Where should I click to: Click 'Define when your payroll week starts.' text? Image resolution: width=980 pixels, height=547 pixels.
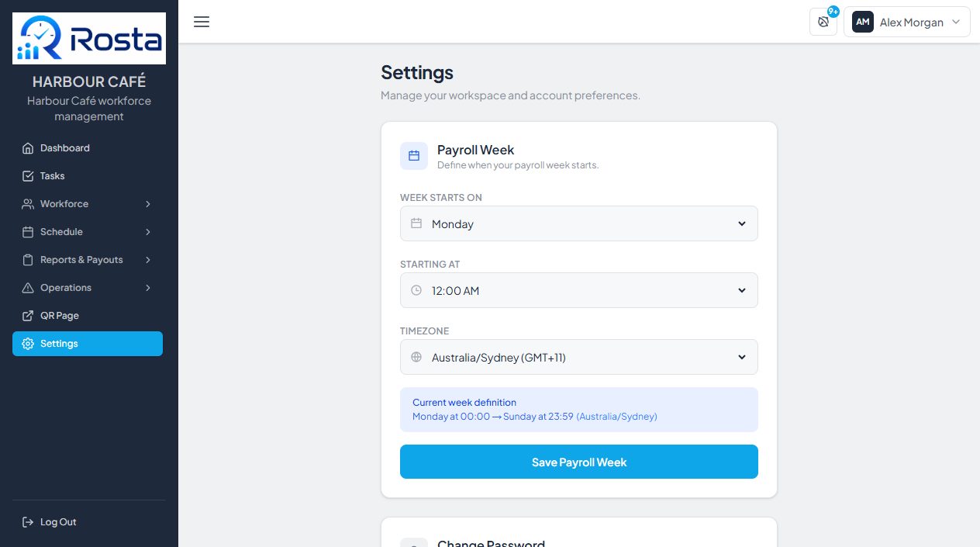click(x=518, y=165)
